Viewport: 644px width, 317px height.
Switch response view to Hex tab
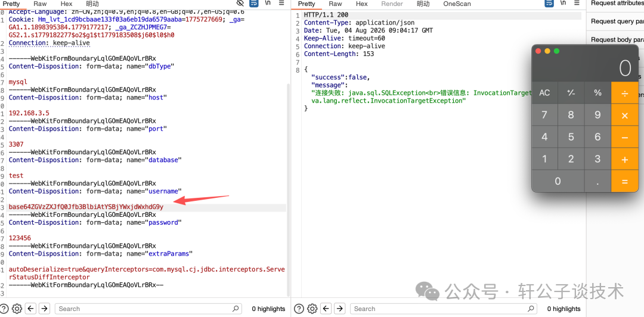pyautogui.click(x=362, y=4)
